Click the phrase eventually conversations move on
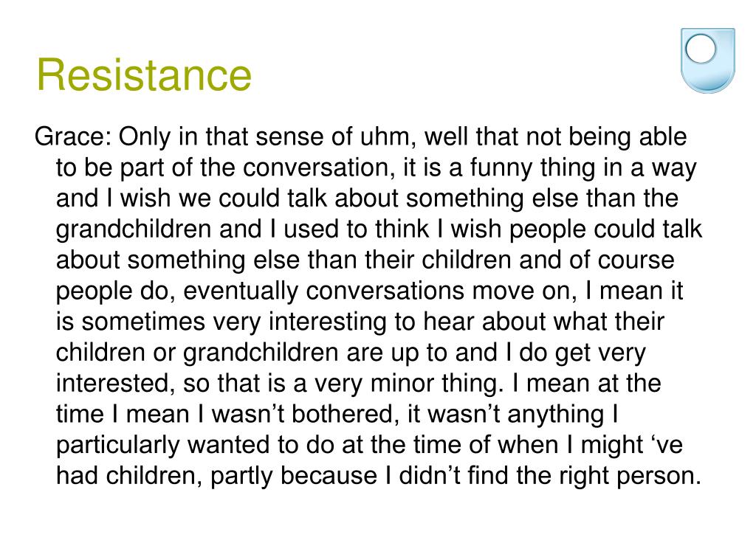The image size is (756, 546). point(379,291)
